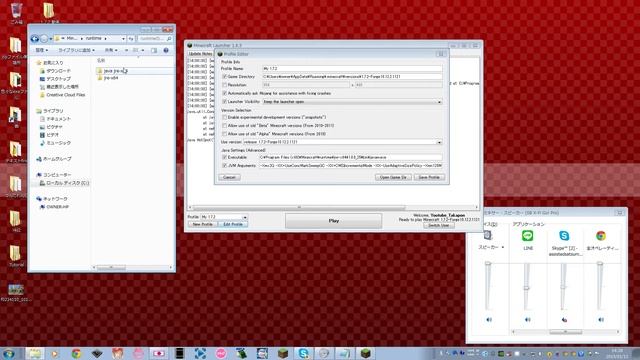Image resolution: width=640 pixels, height=360 pixels.
Task: Open Explorer address bar history dropdown
Action: [123, 39]
